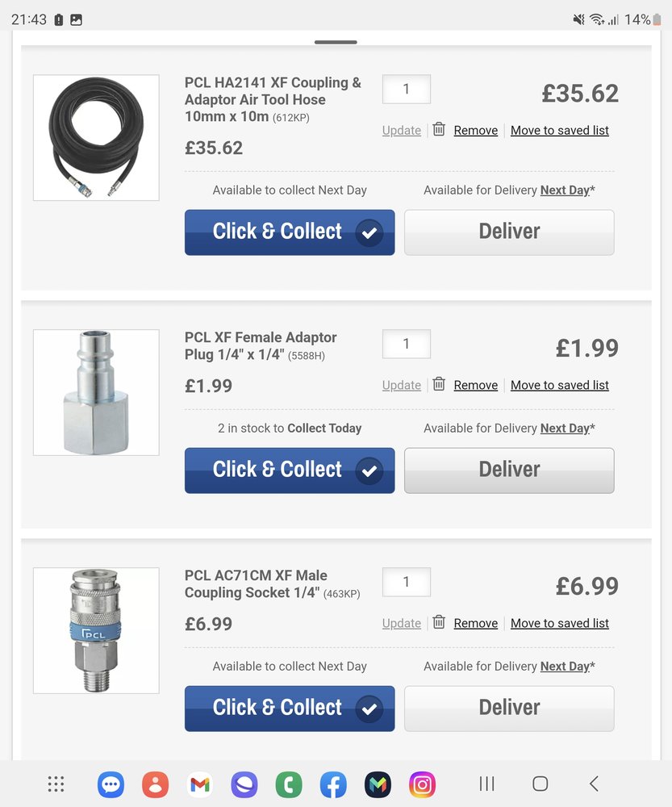The image size is (672, 807).
Task: Open the Gmail app in the dock
Action: pyautogui.click(x=199, y=784)
